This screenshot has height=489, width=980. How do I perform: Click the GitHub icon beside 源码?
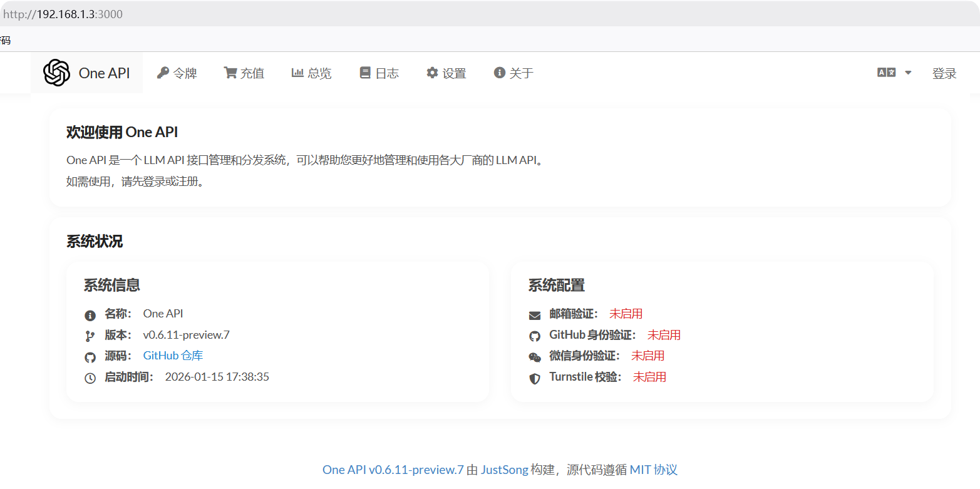(x=90, y=356)
